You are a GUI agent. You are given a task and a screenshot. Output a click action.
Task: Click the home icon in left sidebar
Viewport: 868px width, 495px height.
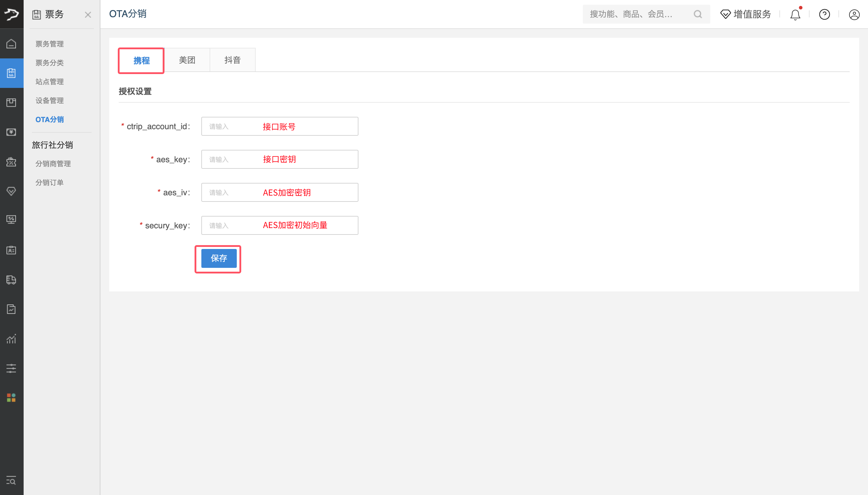11,44
